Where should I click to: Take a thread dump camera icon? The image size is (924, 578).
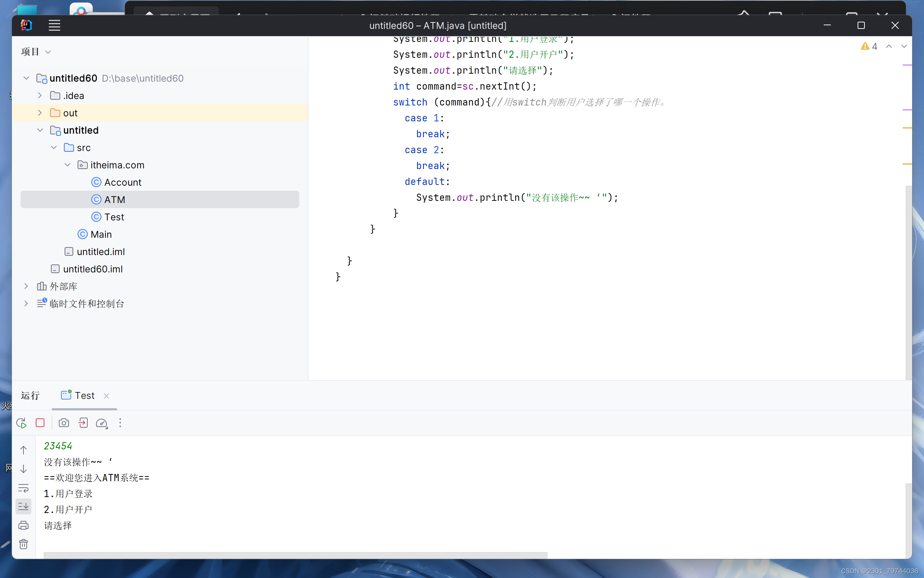(64, 423)
